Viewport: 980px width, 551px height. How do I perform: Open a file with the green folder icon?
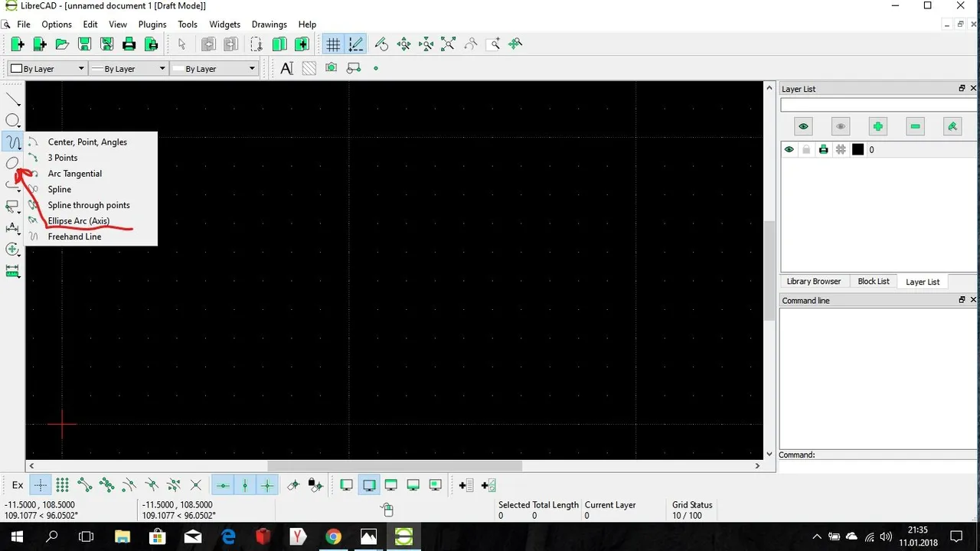[62, 44]
